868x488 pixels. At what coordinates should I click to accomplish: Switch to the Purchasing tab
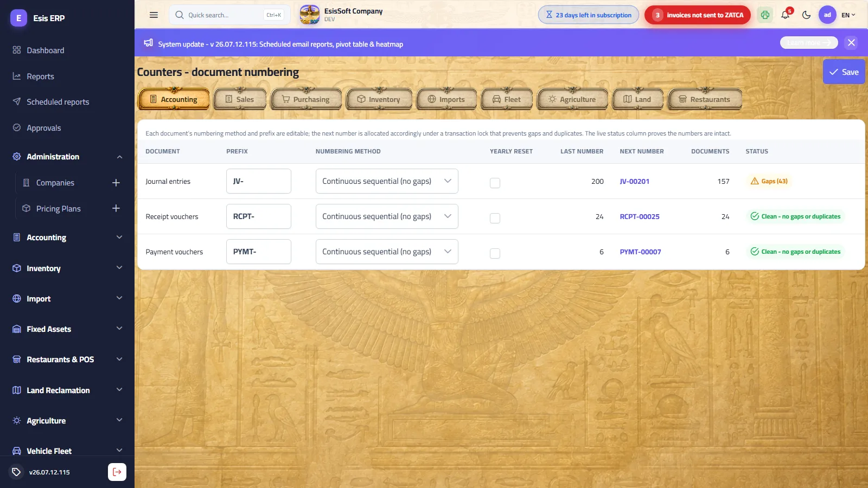coord(307,99)
